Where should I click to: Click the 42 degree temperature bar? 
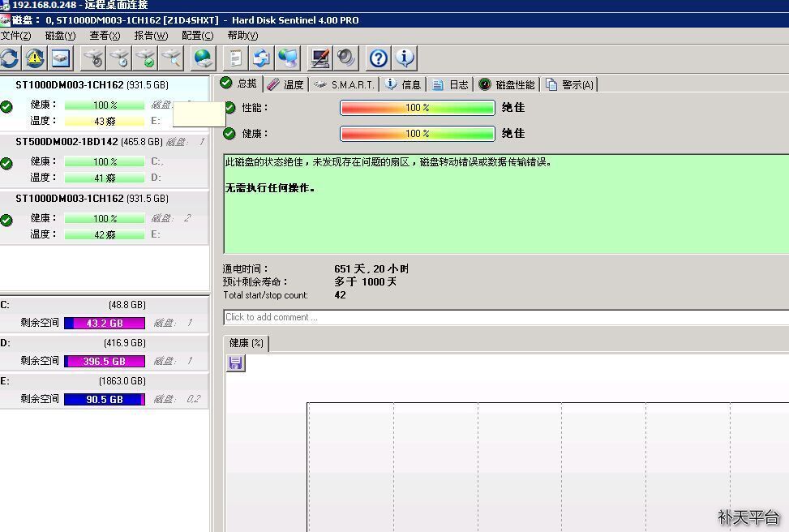[x=105, y=234]
